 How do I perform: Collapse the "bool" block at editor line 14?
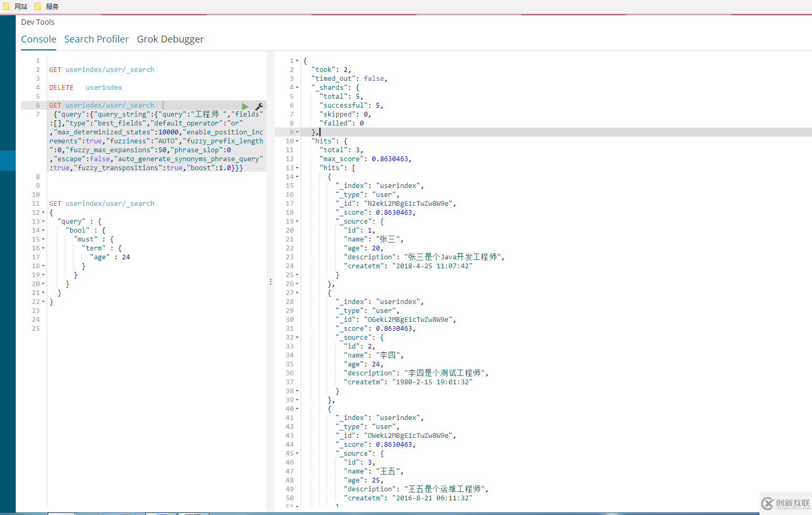click(x=43, y=230)
